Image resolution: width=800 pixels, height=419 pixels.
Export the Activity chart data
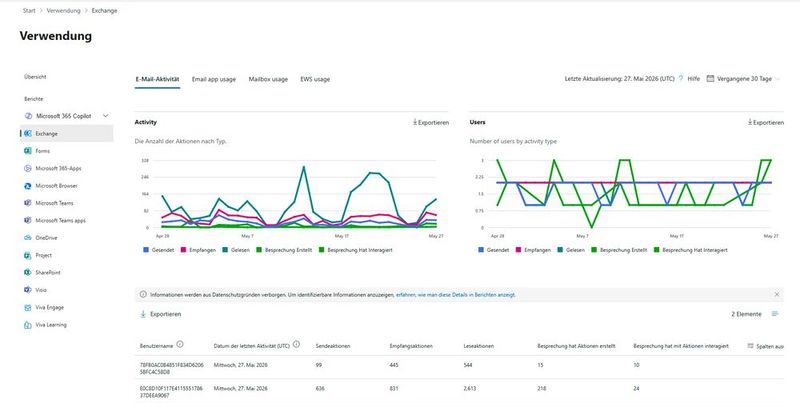[431, 122]
